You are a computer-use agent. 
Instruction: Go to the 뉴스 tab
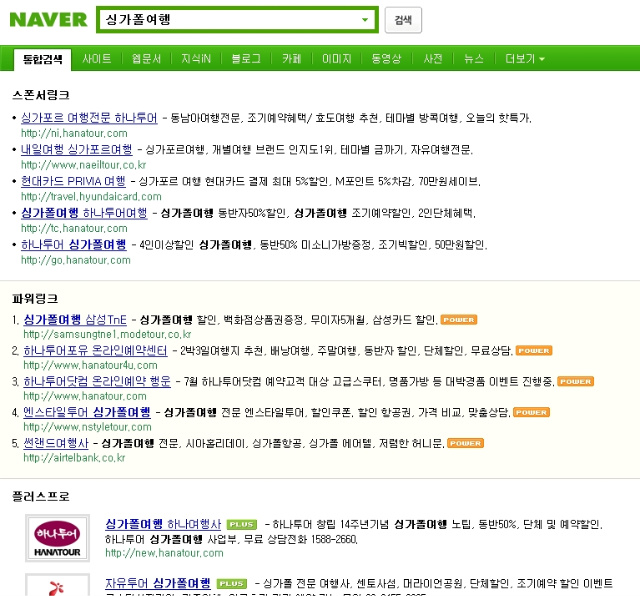pos(473,59)
